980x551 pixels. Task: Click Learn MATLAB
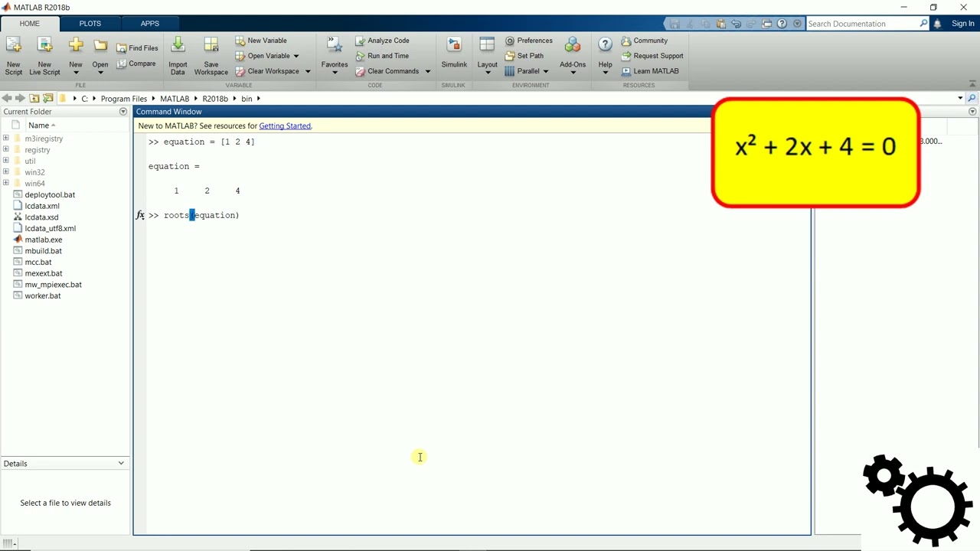click(x=650, y=71)
